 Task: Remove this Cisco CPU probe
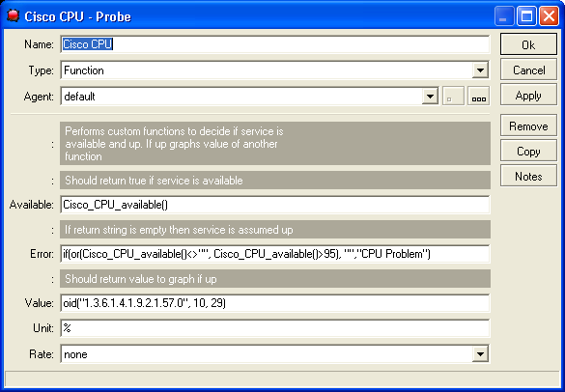point(528,126)
